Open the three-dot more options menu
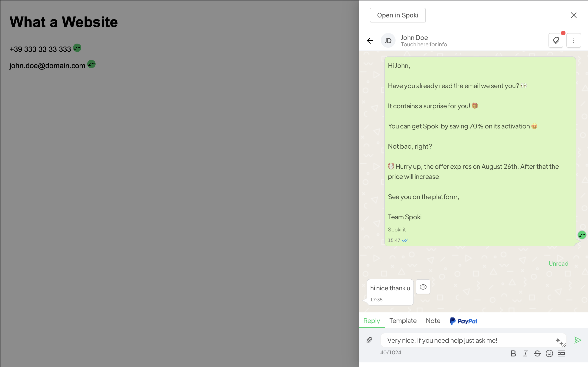The height and width of the screenshot is (367, 588). pyautogui.click(x=574, y=41)
